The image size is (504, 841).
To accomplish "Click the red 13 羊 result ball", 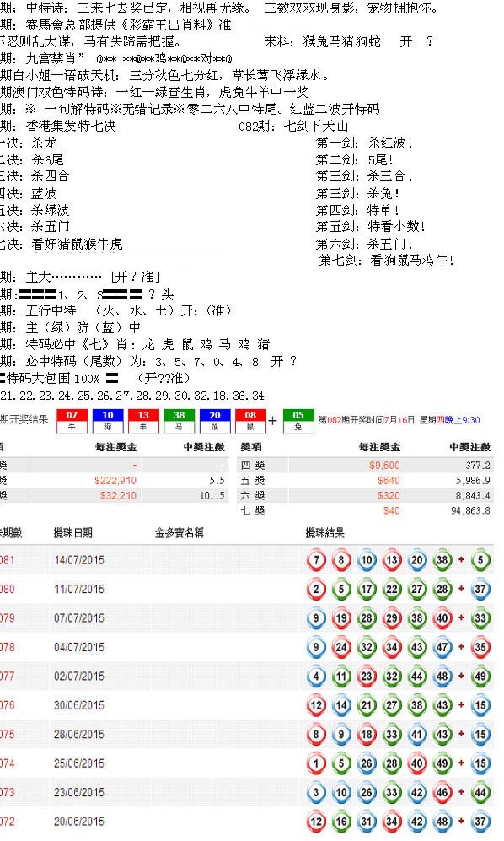I will (143, 420).
